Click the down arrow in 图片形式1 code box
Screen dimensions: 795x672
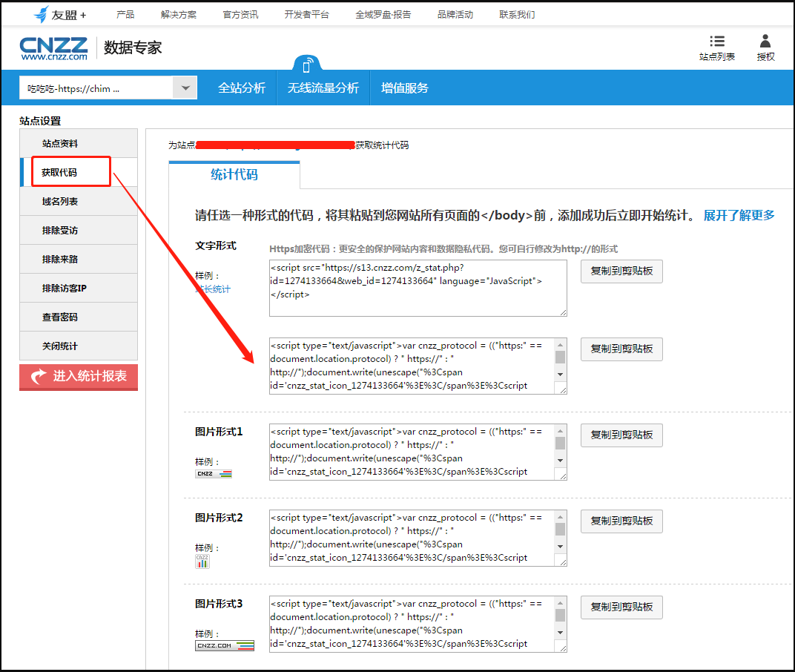pos(560,461)
